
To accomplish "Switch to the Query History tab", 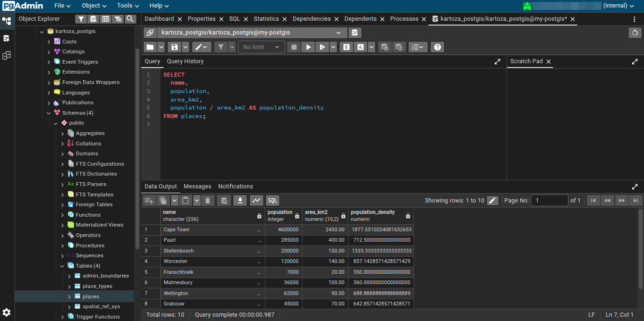I will pyautogui.click(x=185, y=61).
